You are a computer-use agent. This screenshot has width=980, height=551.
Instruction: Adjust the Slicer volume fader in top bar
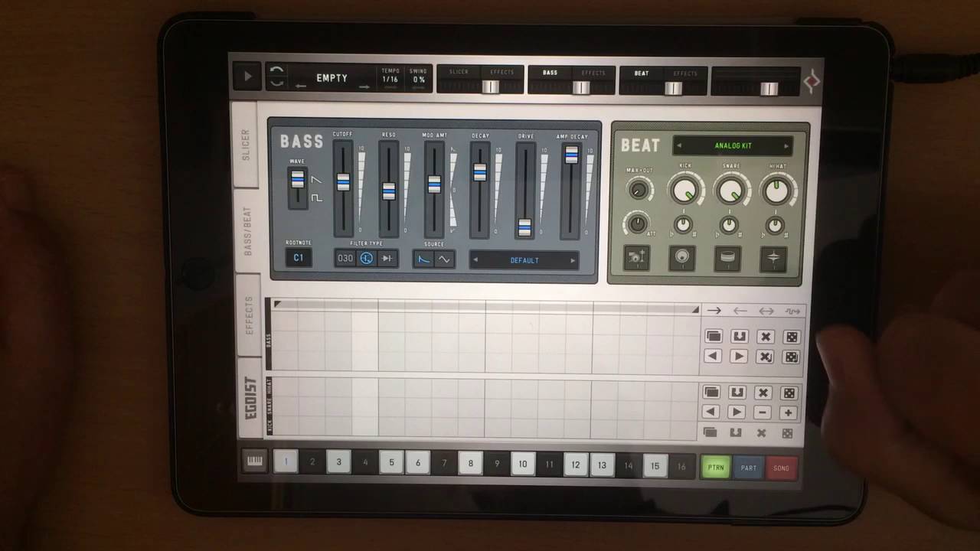(x=490, y=86)
